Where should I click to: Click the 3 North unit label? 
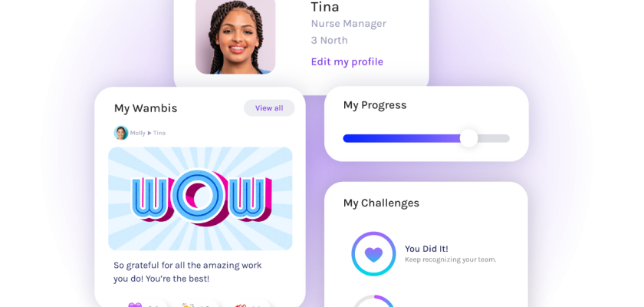329,40
